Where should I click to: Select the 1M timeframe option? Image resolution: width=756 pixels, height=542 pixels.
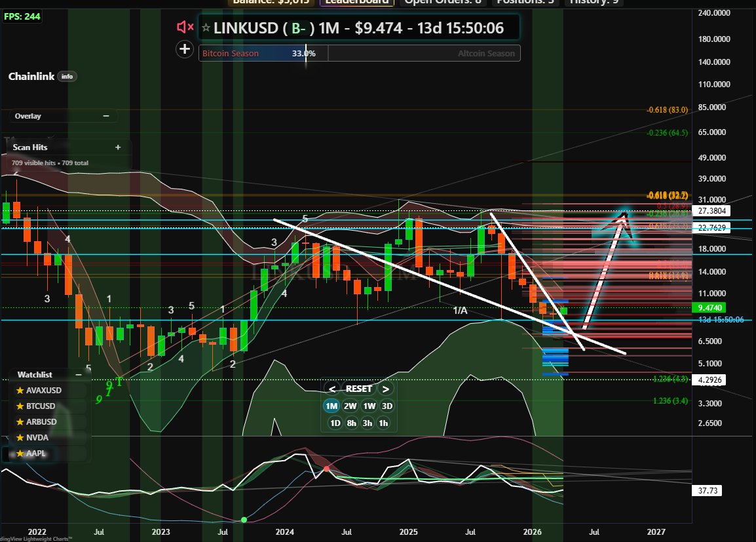click(332, 406)
